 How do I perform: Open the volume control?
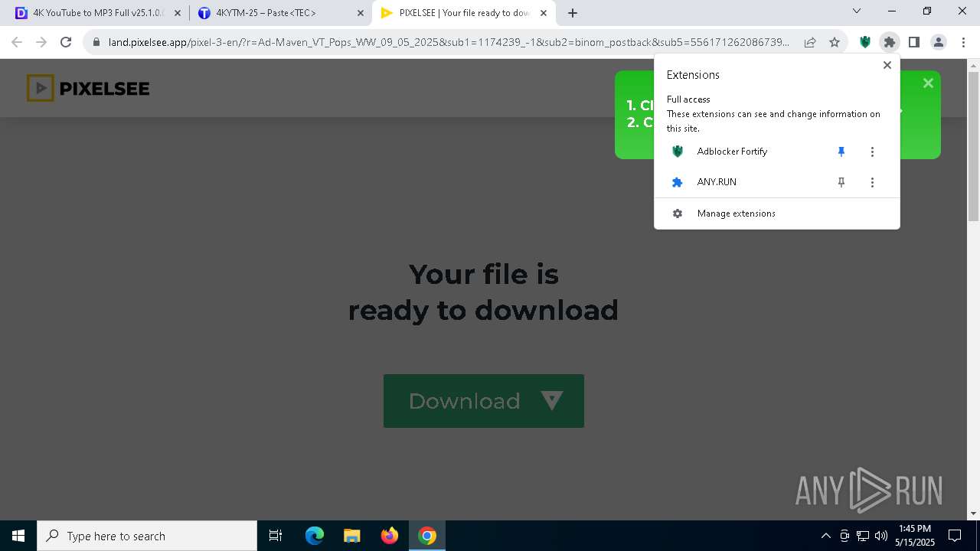click(x=881, y=536)
